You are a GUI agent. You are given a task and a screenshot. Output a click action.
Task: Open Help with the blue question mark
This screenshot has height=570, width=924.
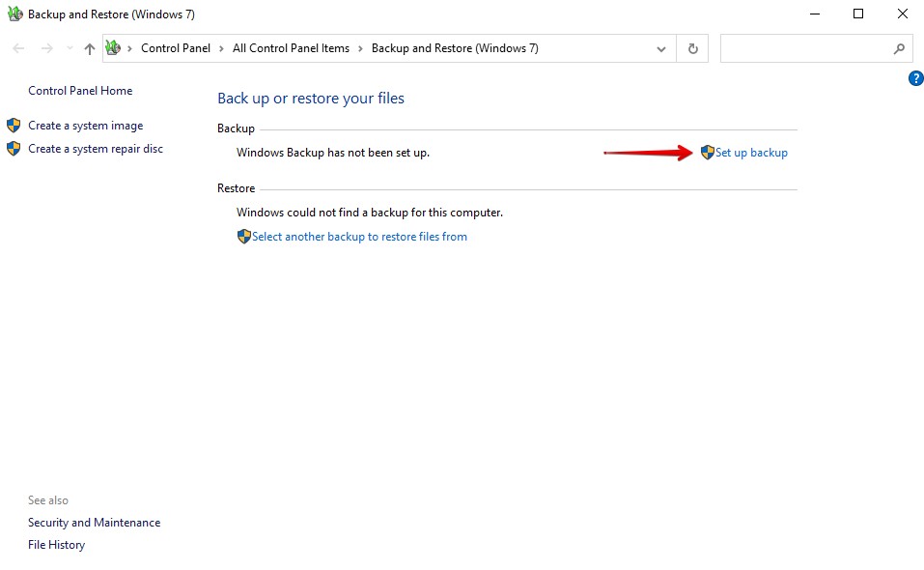(915, 78)
